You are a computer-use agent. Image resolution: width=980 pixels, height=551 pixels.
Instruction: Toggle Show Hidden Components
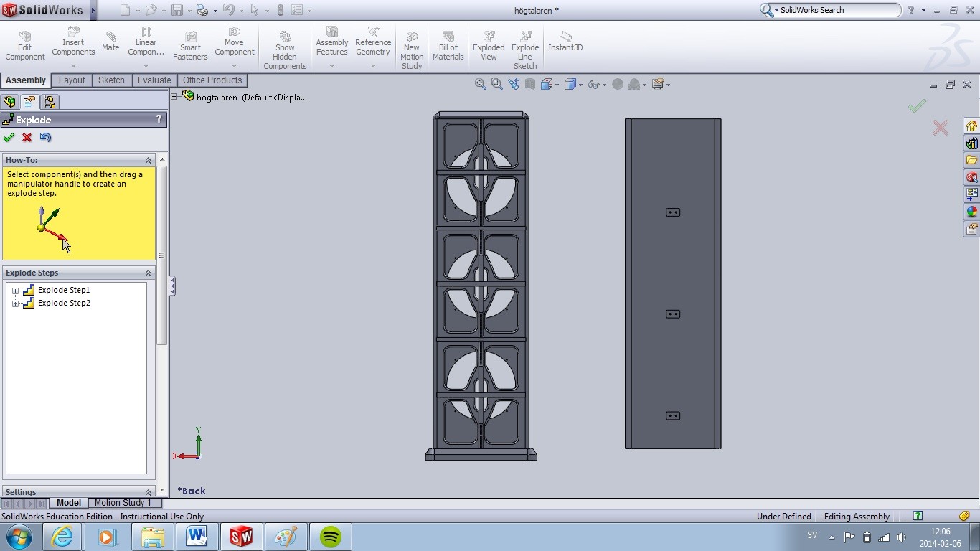285,50
